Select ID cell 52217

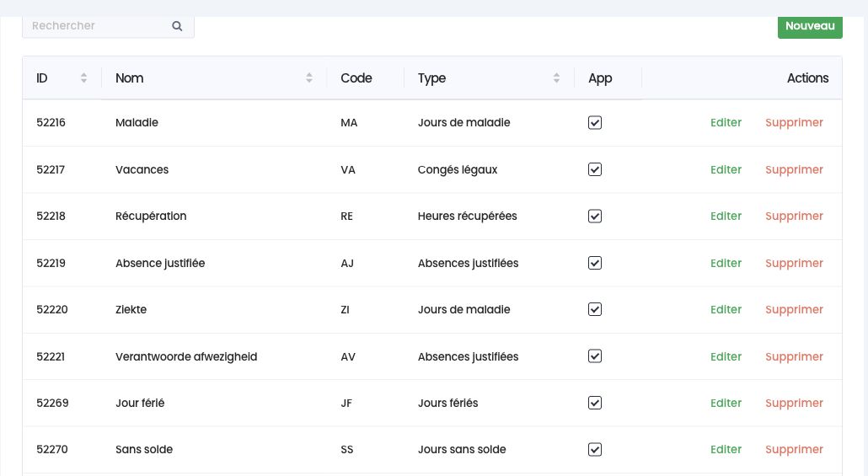pos(51,169)
